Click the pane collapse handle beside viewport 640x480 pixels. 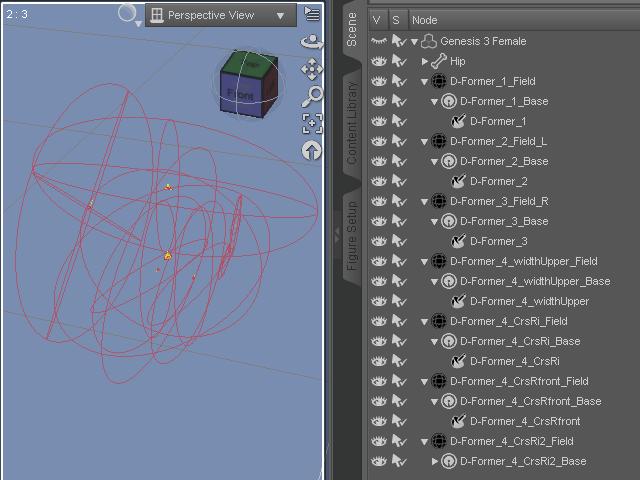[337, 236]
